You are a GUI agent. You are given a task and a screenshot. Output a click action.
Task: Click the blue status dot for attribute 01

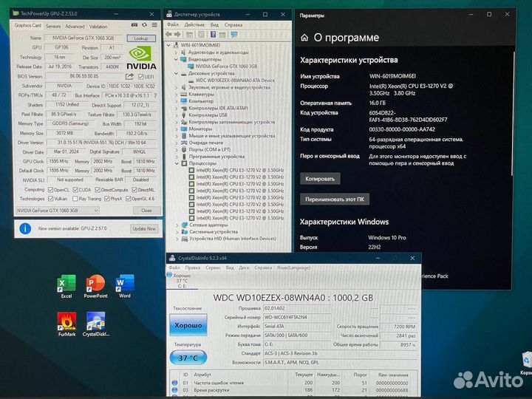tap(174, 383)
